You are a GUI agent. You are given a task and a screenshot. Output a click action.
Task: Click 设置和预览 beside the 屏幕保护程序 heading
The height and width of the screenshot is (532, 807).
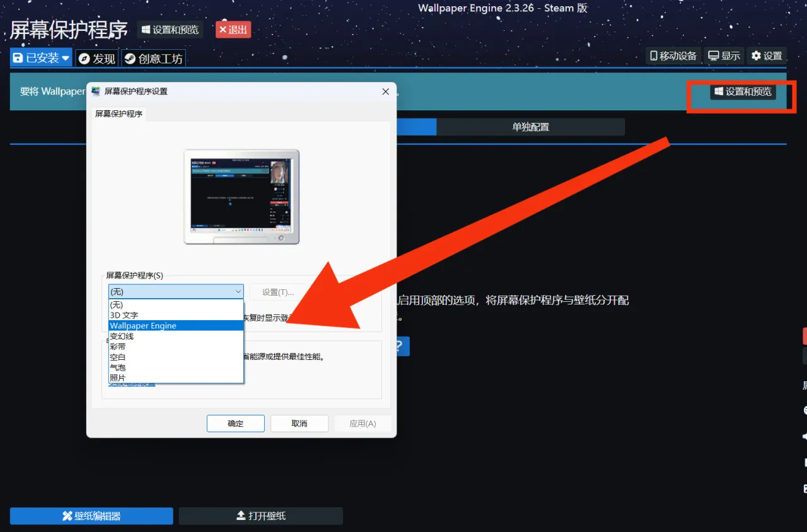pos(170,30)
